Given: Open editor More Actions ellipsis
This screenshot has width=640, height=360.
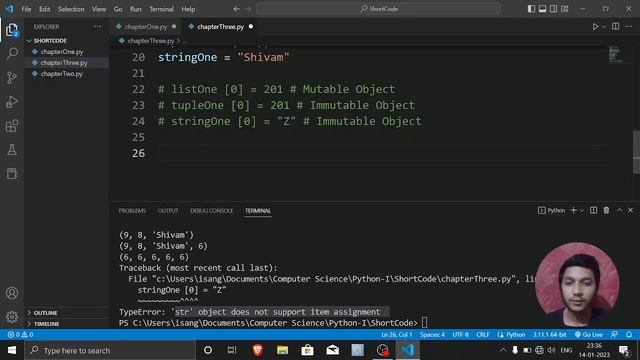Looking at the screenshot, I should click(x=629, y=27).
